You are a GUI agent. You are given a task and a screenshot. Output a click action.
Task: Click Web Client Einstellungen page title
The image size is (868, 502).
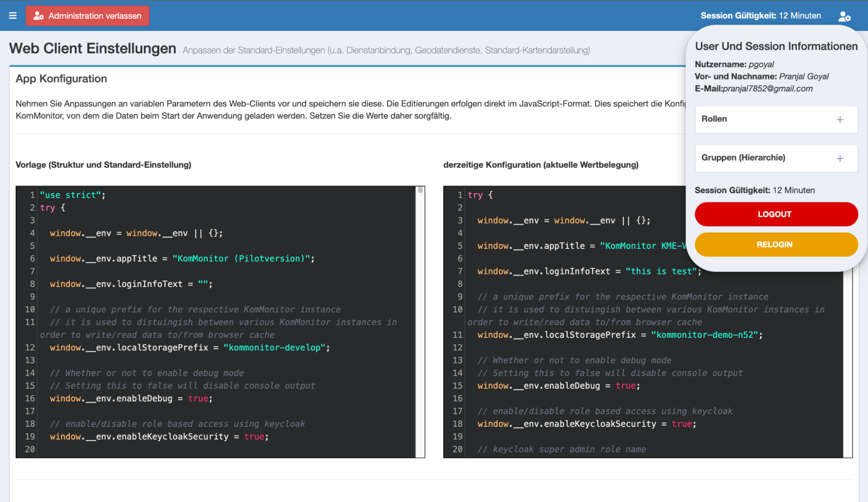92,49
